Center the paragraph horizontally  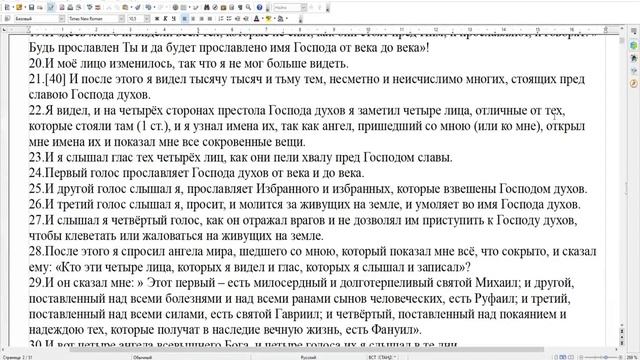coord(193,18)
